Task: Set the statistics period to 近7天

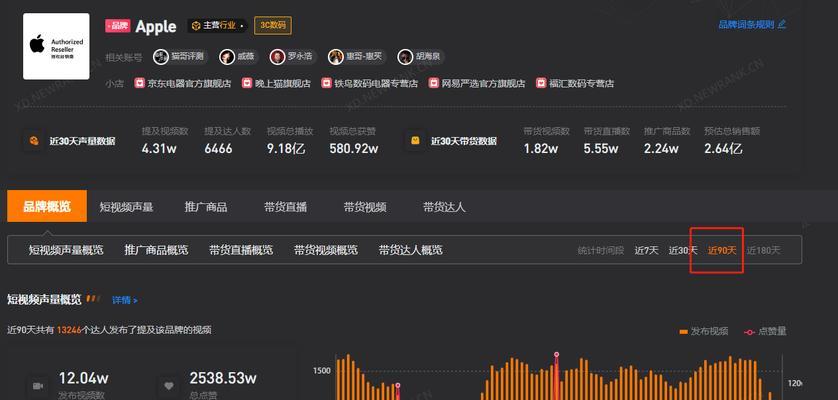Action: (x=647, y=250)
